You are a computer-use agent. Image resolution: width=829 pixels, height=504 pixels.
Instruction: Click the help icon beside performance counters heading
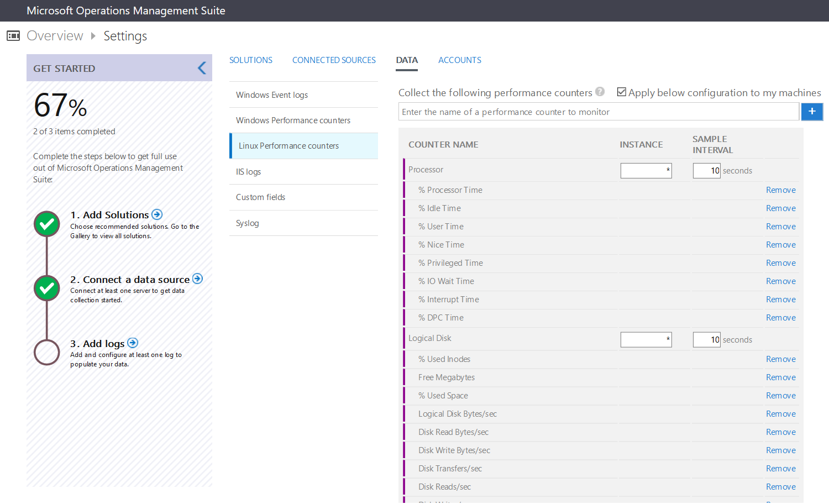[x=600, y=92]
